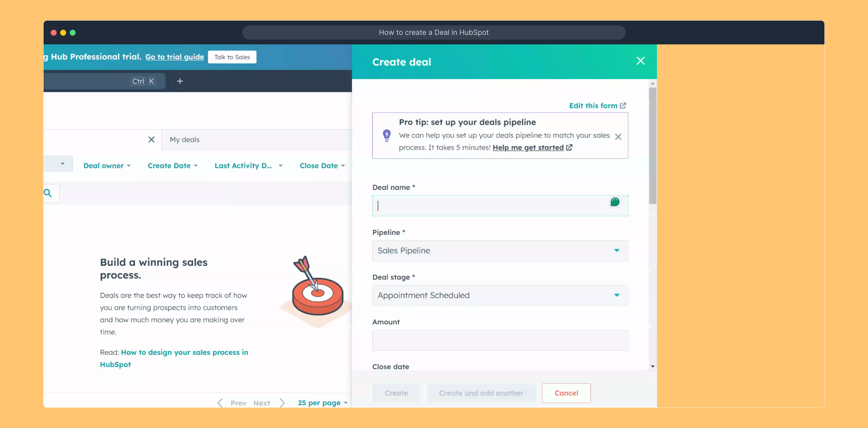Open the Pipeline dropdown
Image resolution: width=868 pixels, height=428 pixels.
(500, 250)
